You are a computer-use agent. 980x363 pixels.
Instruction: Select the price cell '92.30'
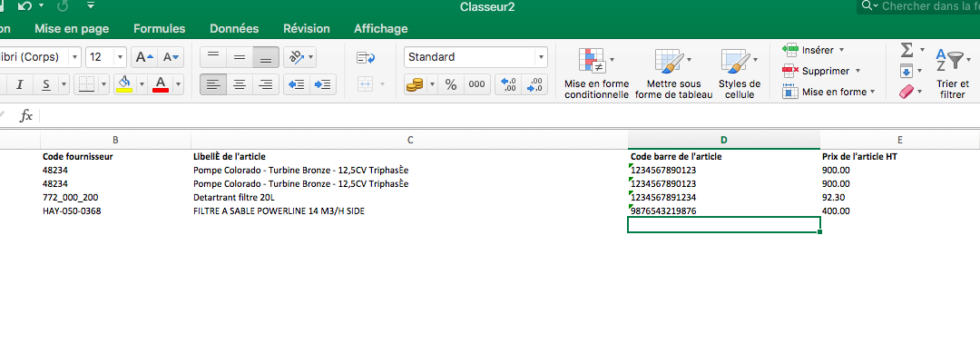coord(900,198)
